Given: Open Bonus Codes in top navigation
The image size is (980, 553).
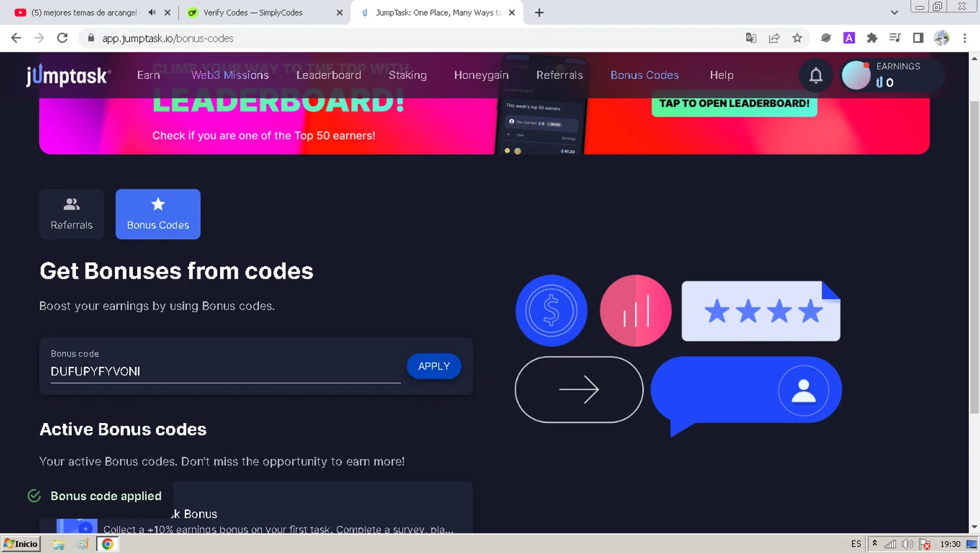Looking at the screenshot, I should (644, 75).
